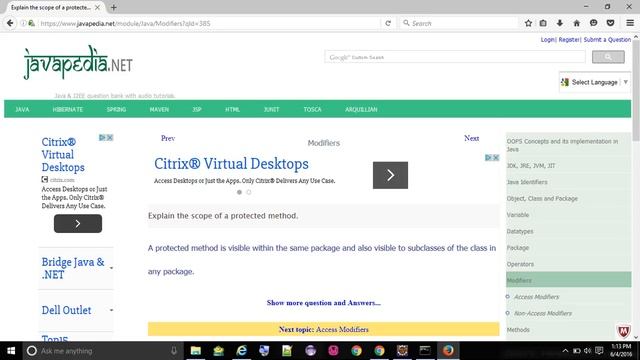Open the HTML menu item
640x360 pixels.
click(x=232, y=109)
